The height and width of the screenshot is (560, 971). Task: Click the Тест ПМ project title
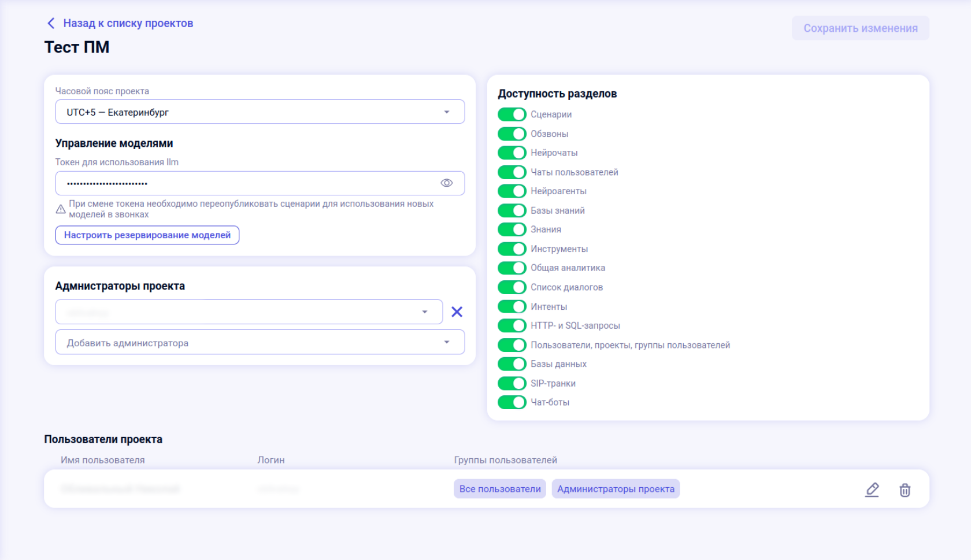click(x=77, y=47)
